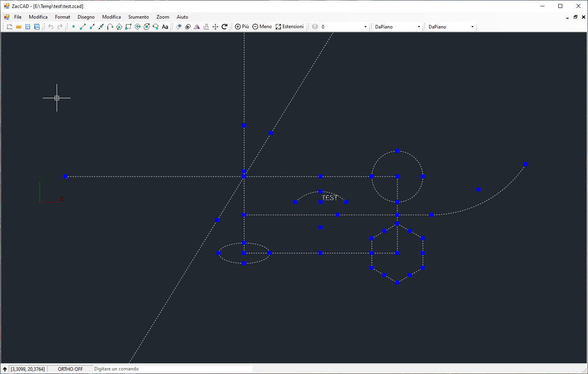Open the Srumento menu
This screenshot has width=588, height=374.
coord(138,17)
